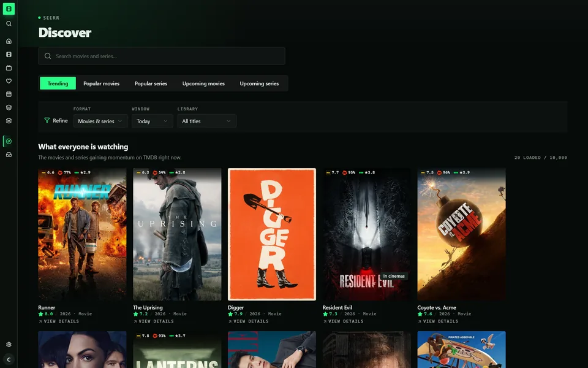The width and height of the screenshot is (588, 368).
Task: Click View Details under The Uprising
Action: [x=154, y=321]
